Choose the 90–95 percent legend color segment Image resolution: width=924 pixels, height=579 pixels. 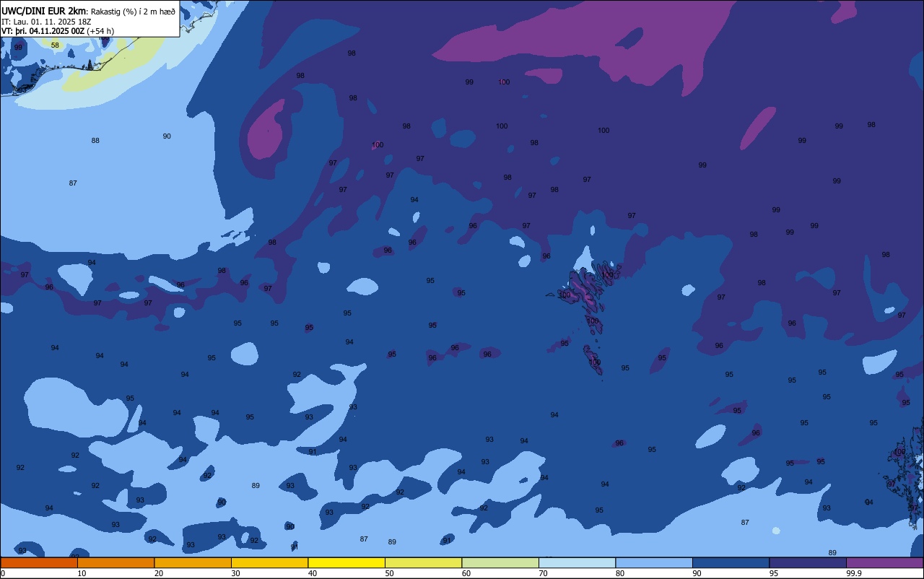coord(731,562)
